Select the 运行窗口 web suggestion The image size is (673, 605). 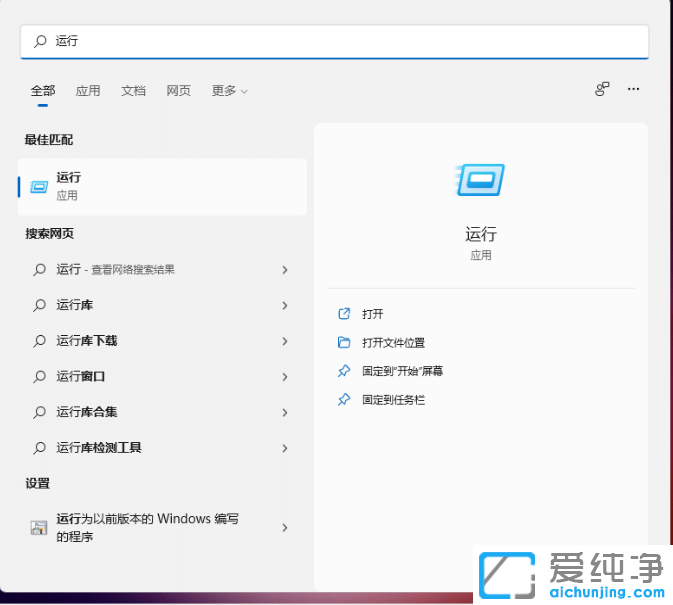pos(162,376)
